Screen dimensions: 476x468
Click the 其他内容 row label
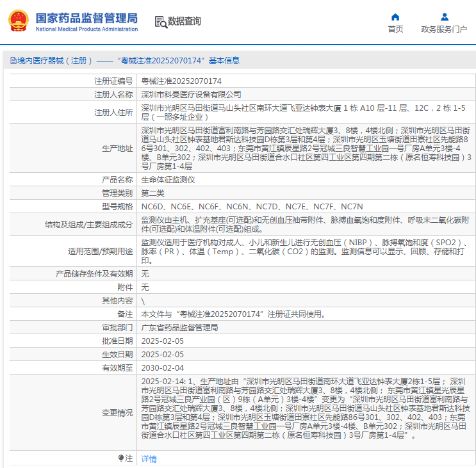click(117, 300)
